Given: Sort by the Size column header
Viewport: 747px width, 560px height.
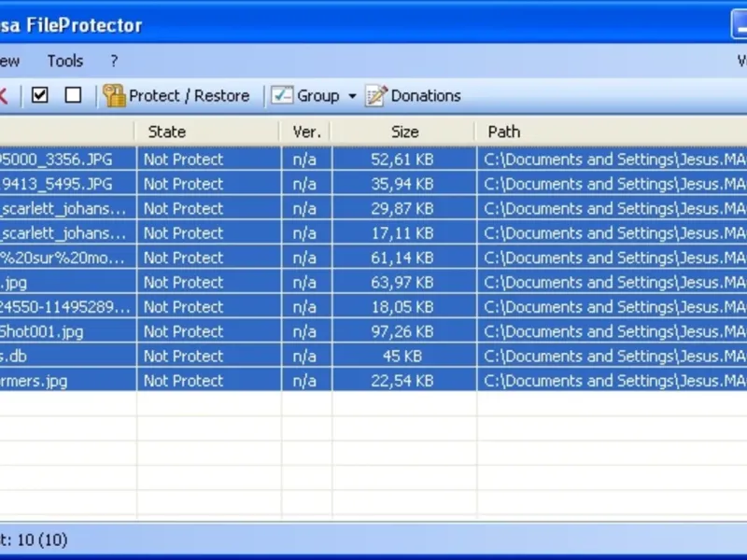Looking at the screenshot, I should point(404,132).
